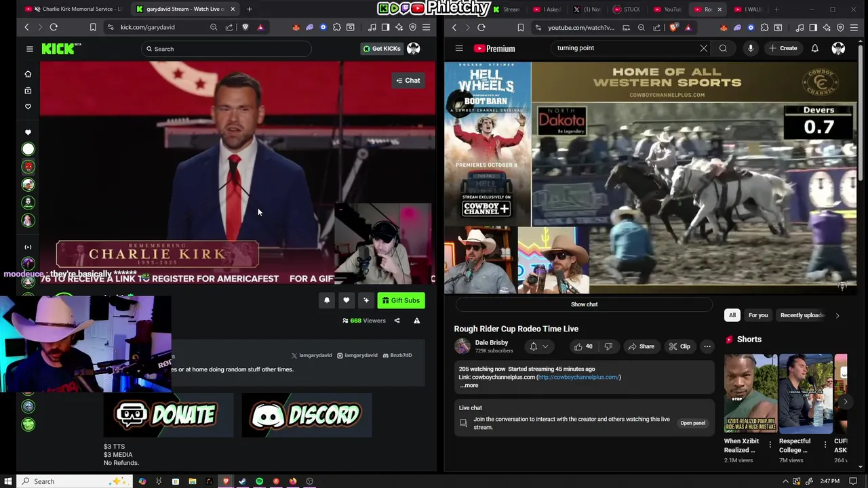The height and width of the screenshot is (488, 868).
Task: Report the stream with warning icon
Action: click(416, 321)
